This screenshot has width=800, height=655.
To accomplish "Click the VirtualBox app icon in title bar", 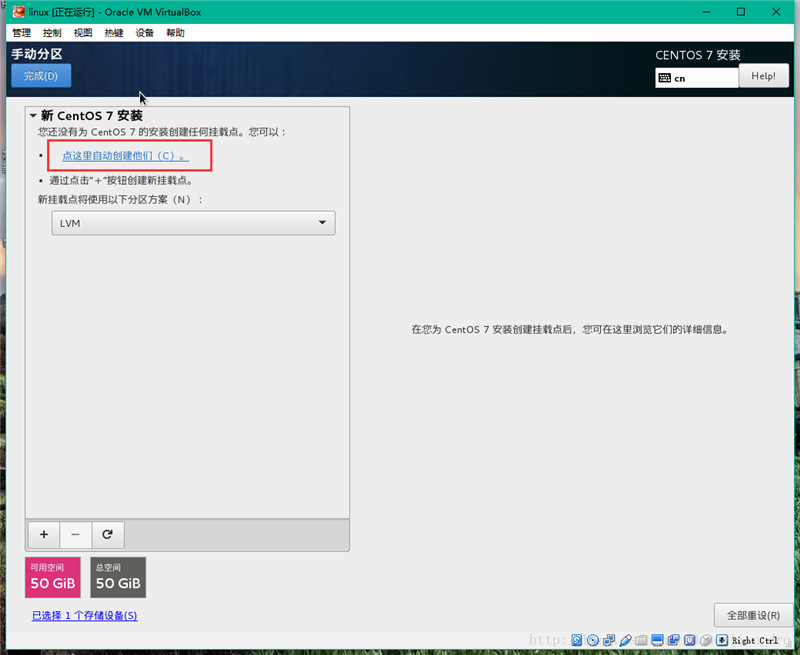I will 19,12.
